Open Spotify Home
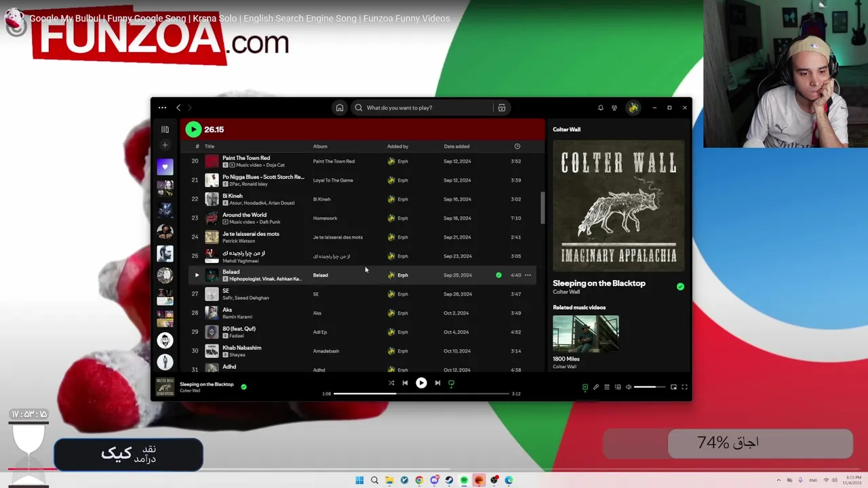 [339, 108]
